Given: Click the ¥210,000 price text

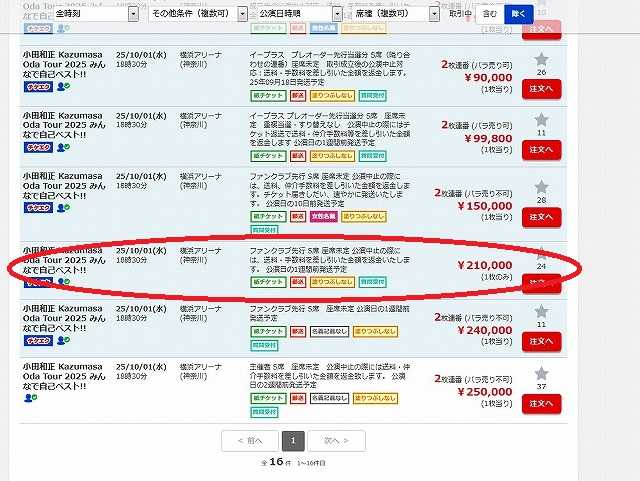Looking at the screenshot, I should 484,265.
